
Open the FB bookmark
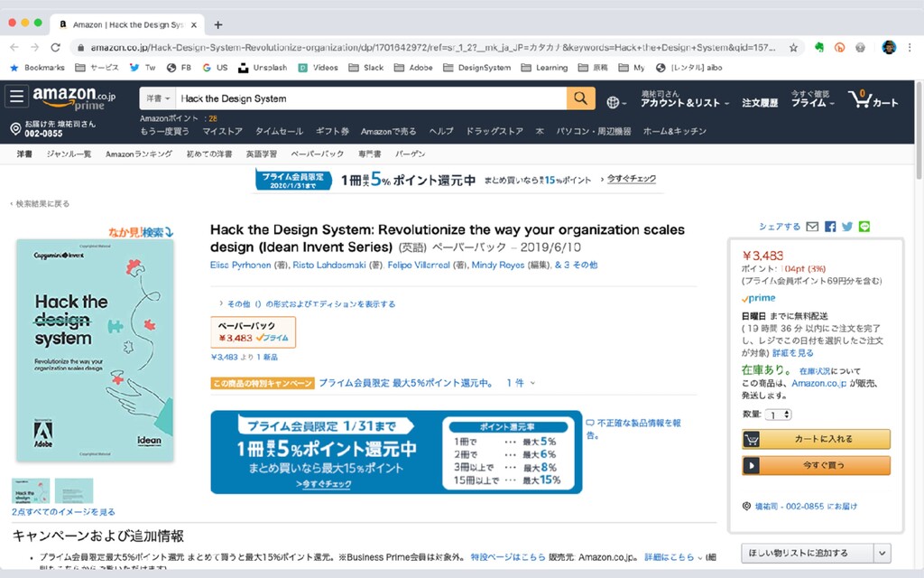[180, 68]
